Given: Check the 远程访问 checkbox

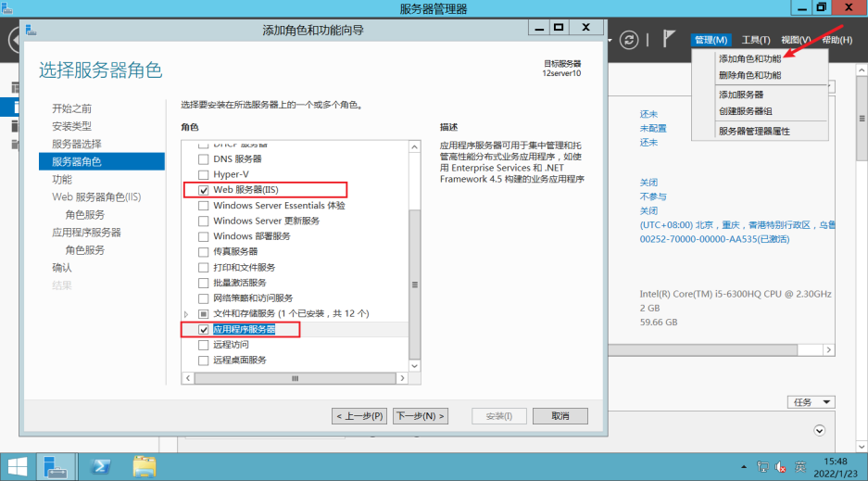Looking at the screenshot, I should [x=203, y=345].
